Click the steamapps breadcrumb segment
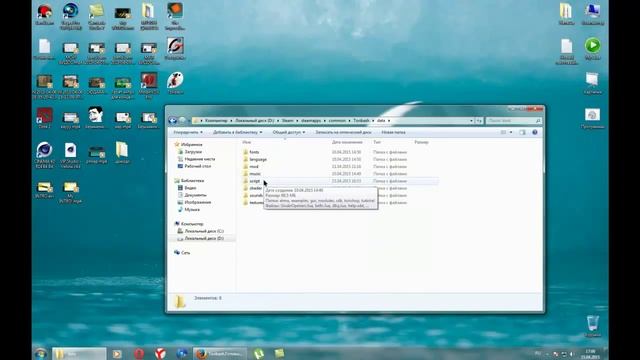640x360 pixels. [x=311, y=121]
